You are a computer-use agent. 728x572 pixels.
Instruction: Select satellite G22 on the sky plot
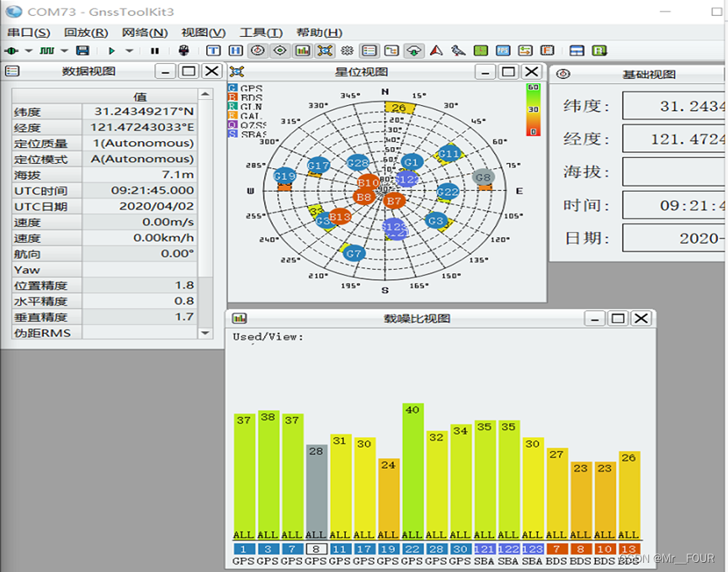coord(448,192)
